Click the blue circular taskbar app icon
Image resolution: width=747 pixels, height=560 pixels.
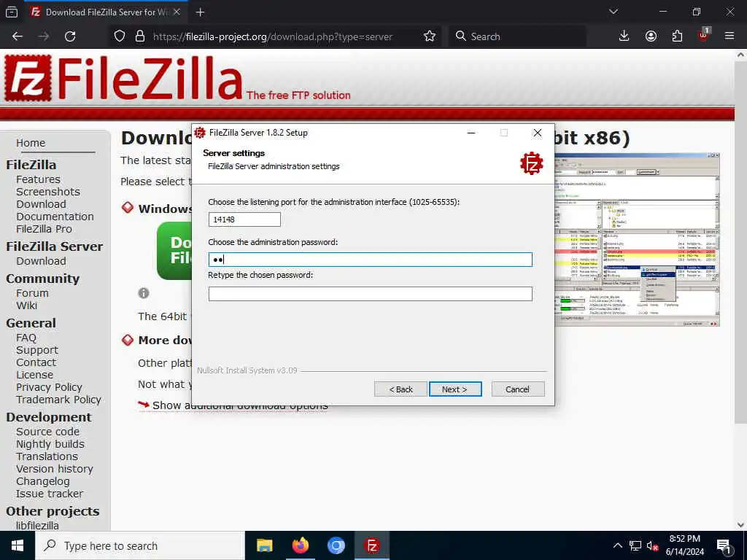336,545
